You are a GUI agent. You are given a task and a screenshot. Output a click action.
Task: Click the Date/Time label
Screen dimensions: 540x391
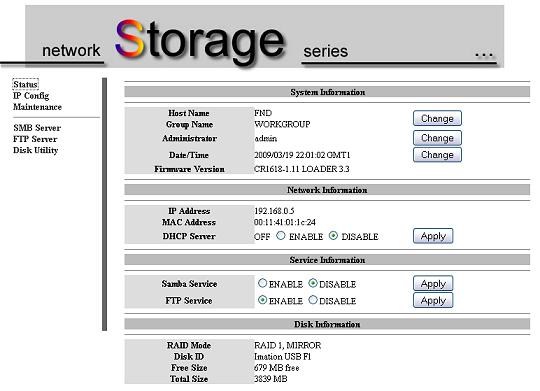pyautogui.click(x=189, y=155)
